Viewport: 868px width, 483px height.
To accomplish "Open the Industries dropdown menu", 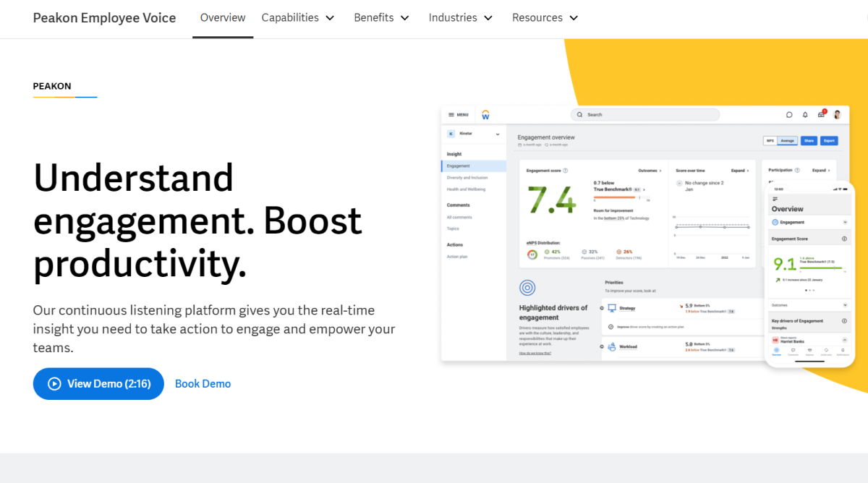I will (461, 18).
